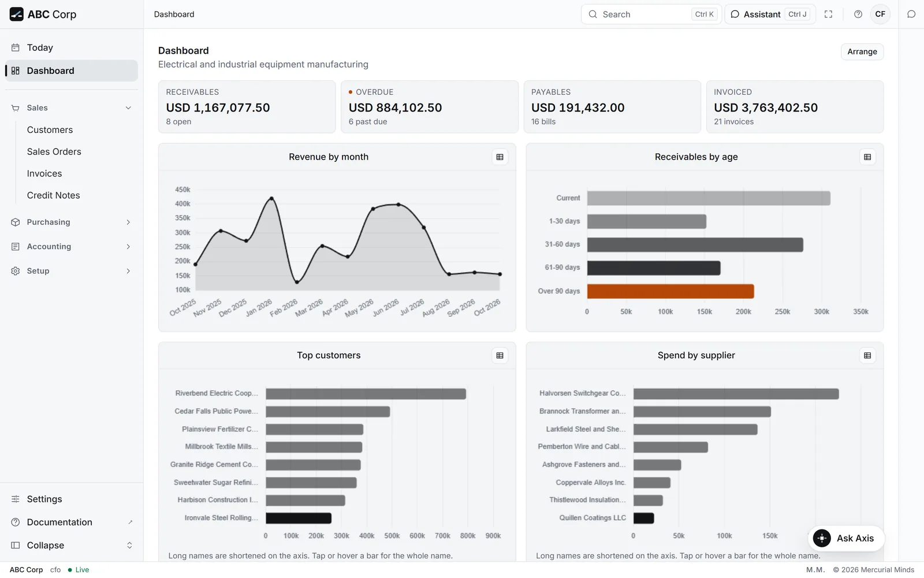Click the Settings sliders icon in sidebar
The image size is (924, 578).
pos(16,499)
